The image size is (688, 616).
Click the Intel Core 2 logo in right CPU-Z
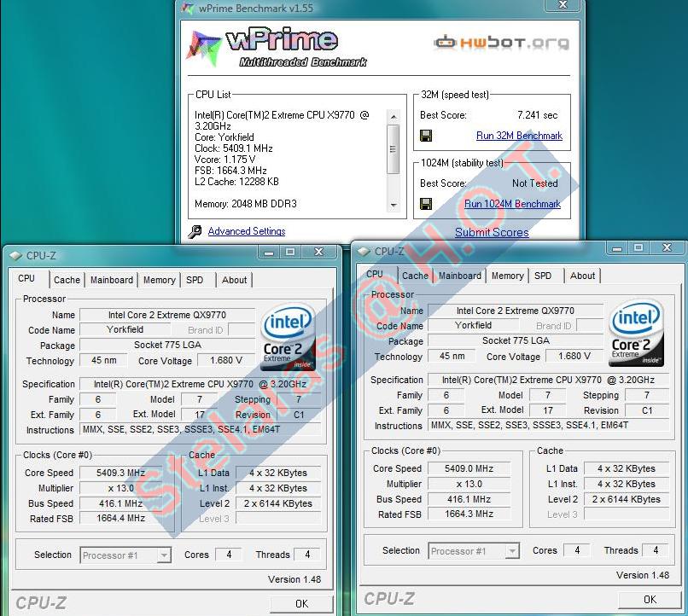pos(636,334)
